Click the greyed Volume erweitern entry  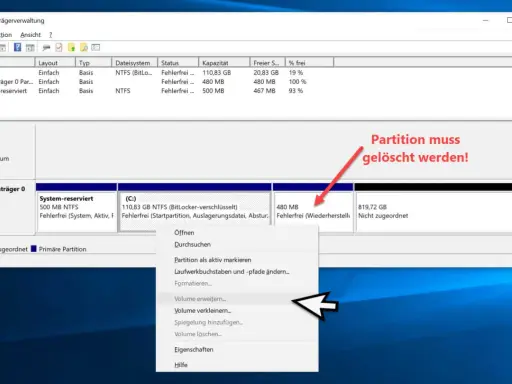[200, 299]
